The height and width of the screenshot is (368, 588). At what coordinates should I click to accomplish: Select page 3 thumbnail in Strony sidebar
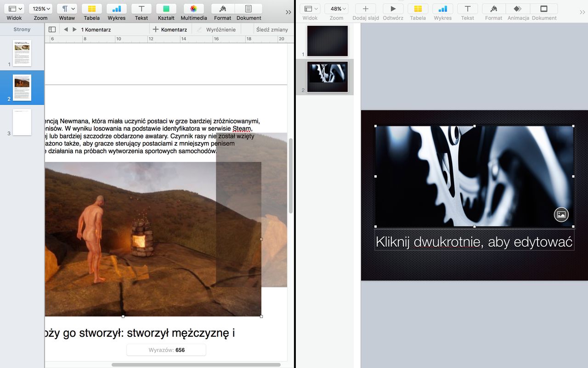(22, 122)
